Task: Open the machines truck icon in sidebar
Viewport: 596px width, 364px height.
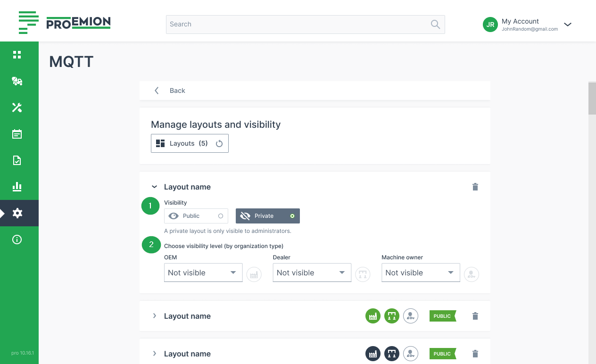Action: coord(17,81)
